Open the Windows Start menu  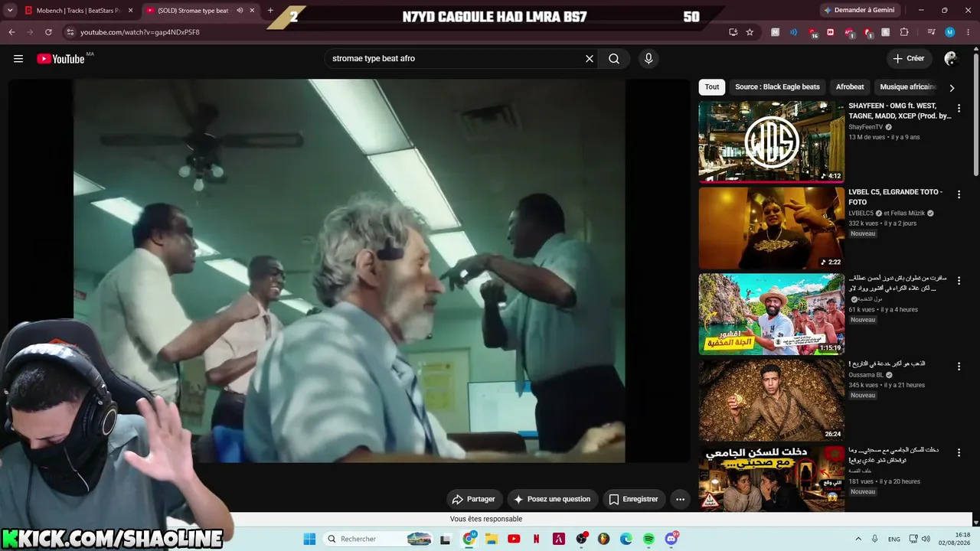(309, 539)
